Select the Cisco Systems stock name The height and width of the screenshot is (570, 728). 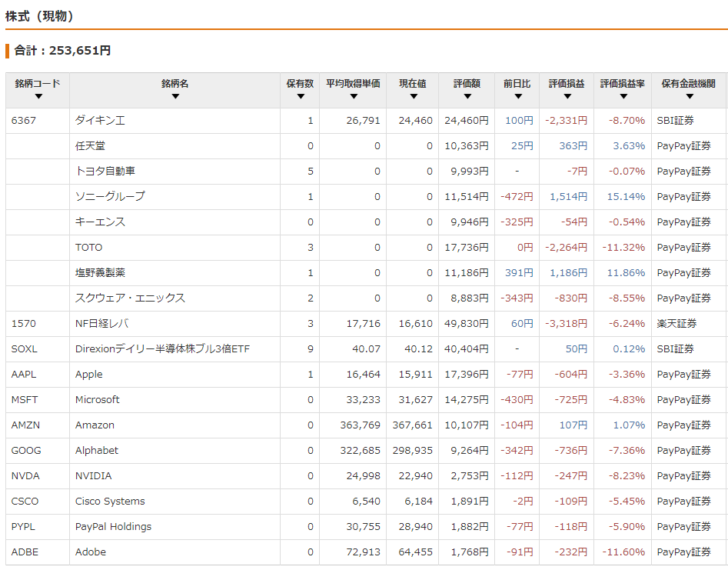click(x=110, y=502)
